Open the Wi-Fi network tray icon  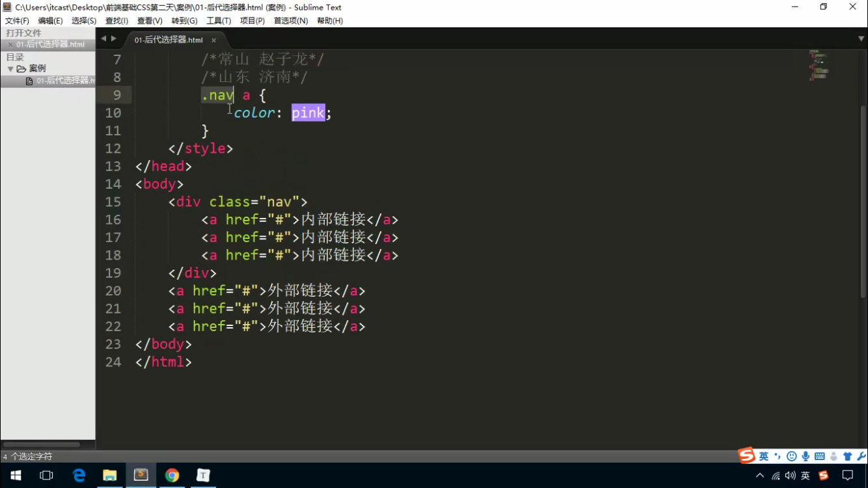pos(776,476)
